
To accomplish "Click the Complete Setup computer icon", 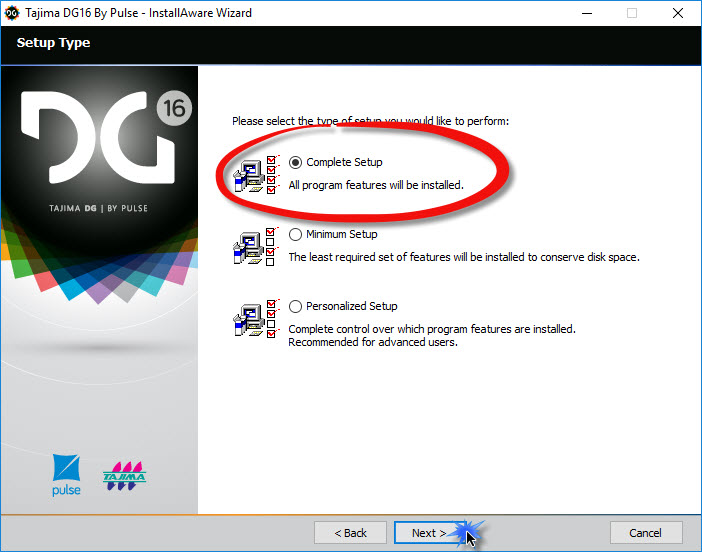I will pyautogui.click(x=256, y=175).
